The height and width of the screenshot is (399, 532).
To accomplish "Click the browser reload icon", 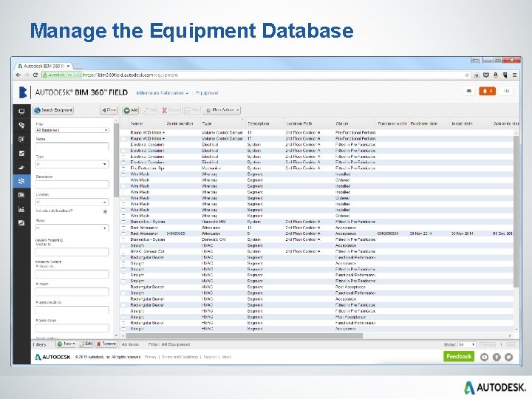I will [x=35, y=75].
